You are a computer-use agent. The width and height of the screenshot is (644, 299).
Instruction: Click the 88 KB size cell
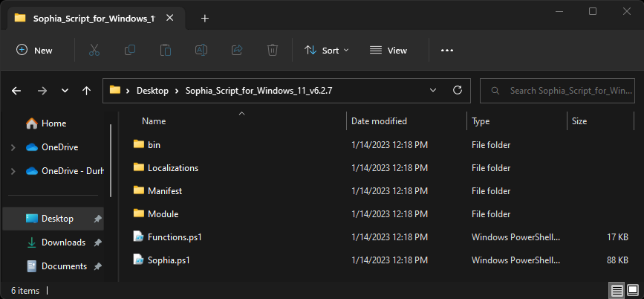(617, 260)
